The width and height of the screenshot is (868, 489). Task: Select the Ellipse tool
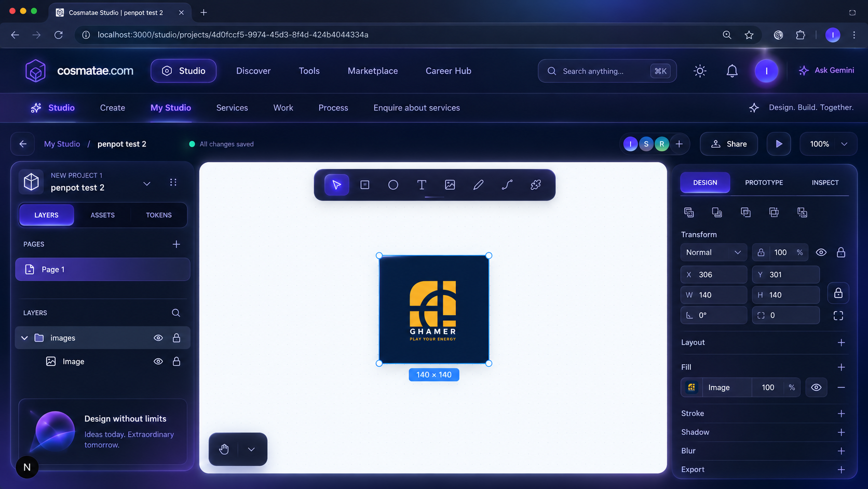coord(393,184)
